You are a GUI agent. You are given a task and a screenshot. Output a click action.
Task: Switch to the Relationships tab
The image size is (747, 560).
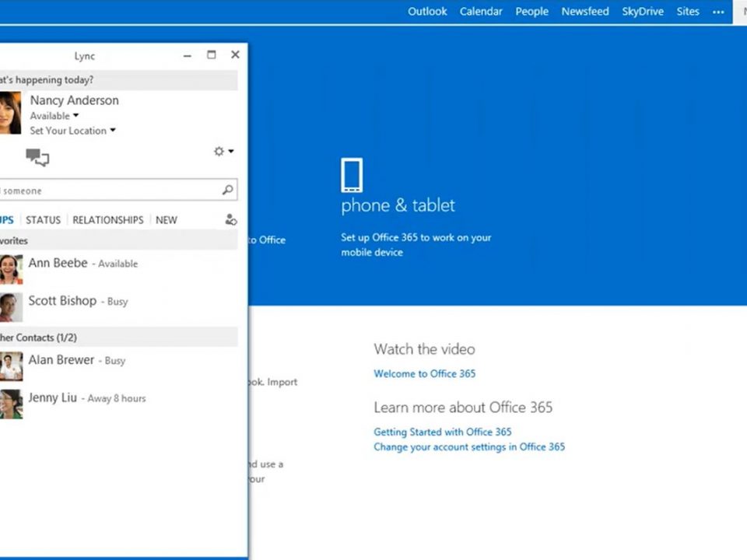[108, 220]
